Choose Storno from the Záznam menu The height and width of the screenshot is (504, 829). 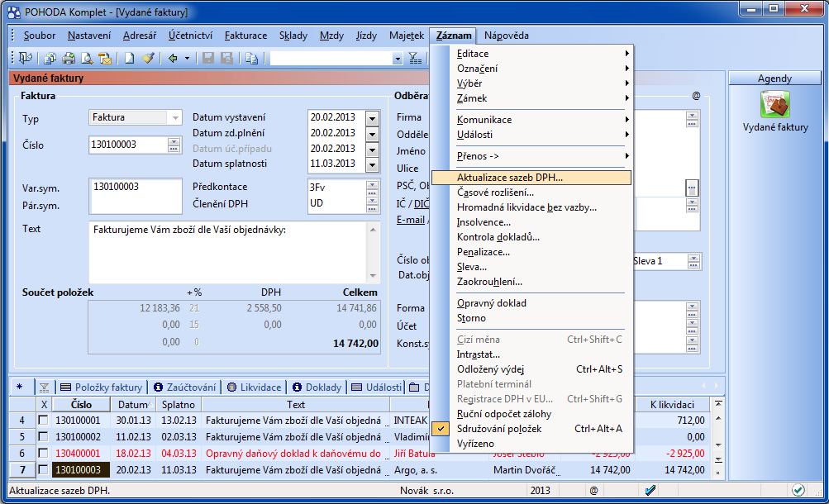531,318
